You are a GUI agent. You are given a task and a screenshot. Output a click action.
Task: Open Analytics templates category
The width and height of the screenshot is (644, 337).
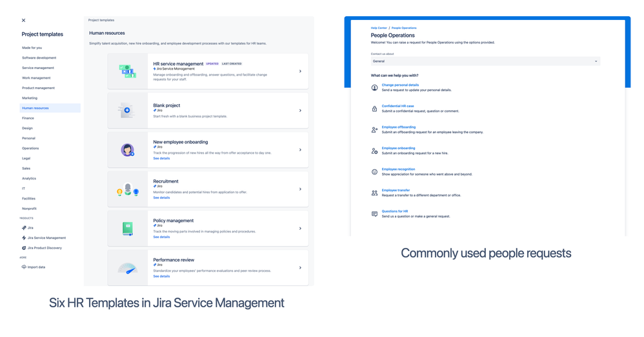point(29,179)
